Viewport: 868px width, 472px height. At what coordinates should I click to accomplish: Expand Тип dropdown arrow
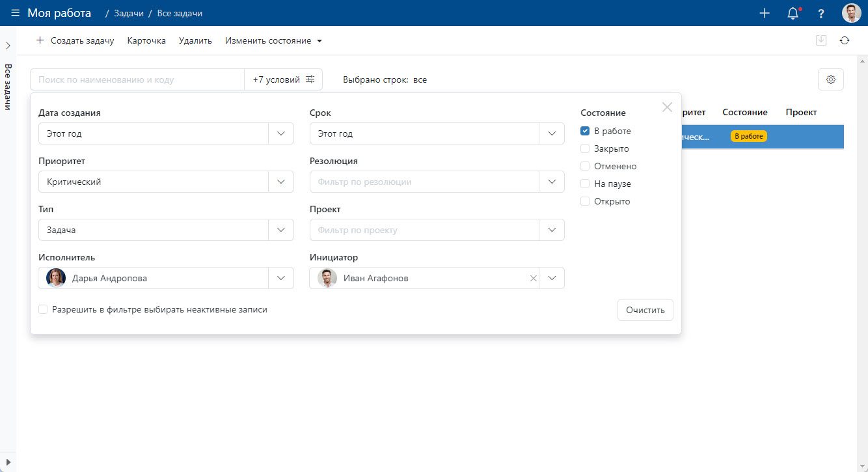pyautogui.click(x=281, y=230)
